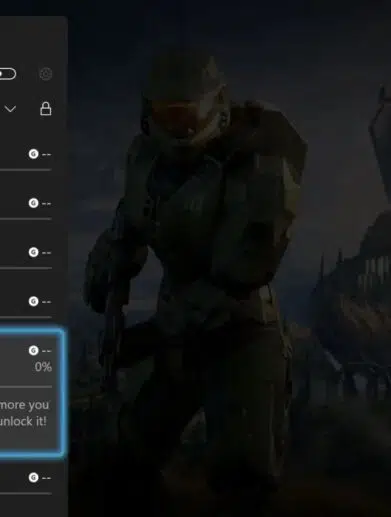Image resolution: width=391 pixels, height=517 pixels.
Task: Select the fourth achievement row's dashes score
Action: tap(47, 302)
